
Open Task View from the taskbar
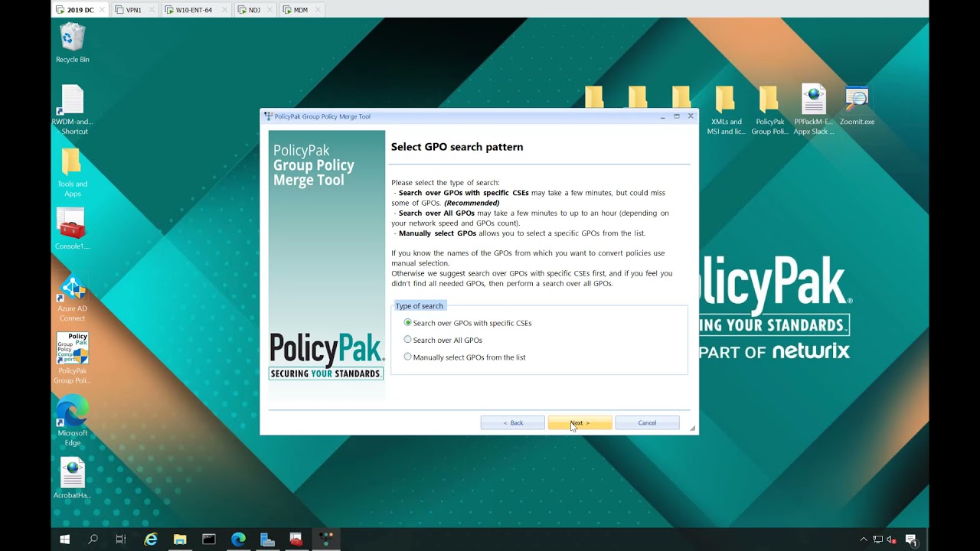pos(121,540)
